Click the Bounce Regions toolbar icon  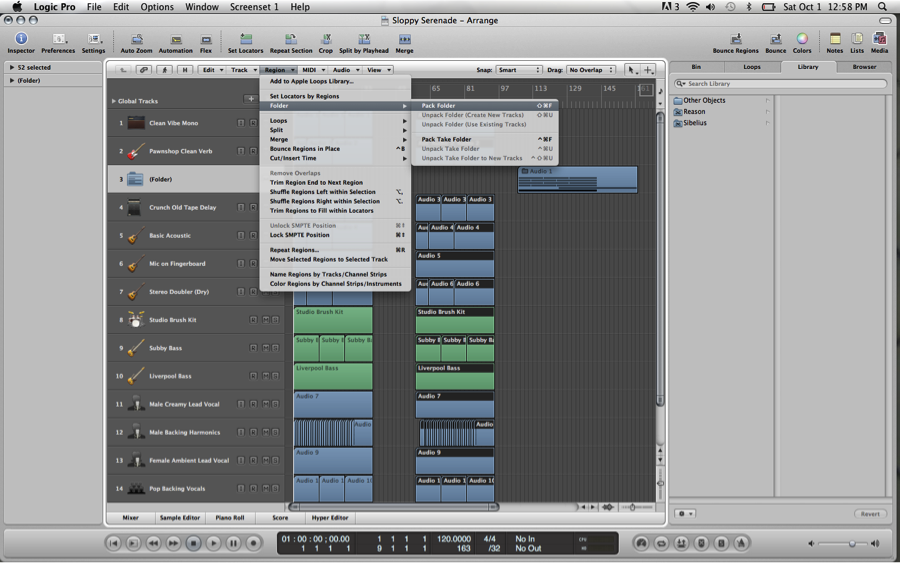coord(735,40)
